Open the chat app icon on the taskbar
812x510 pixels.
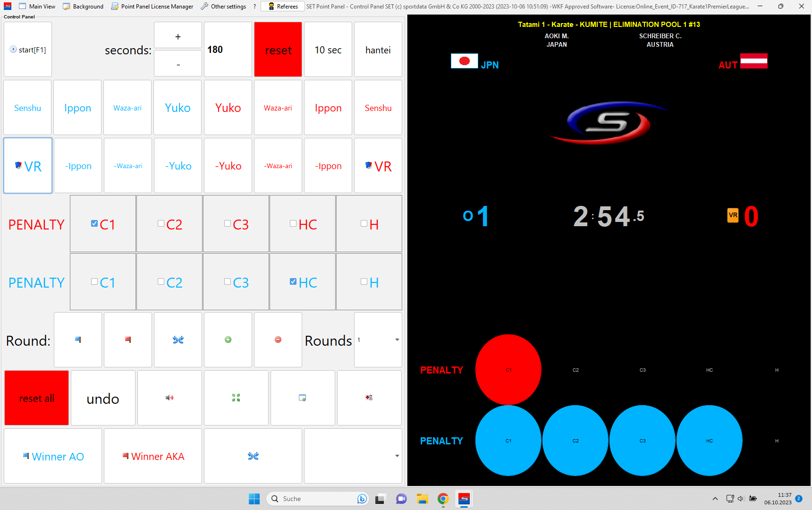coord(401,499)
